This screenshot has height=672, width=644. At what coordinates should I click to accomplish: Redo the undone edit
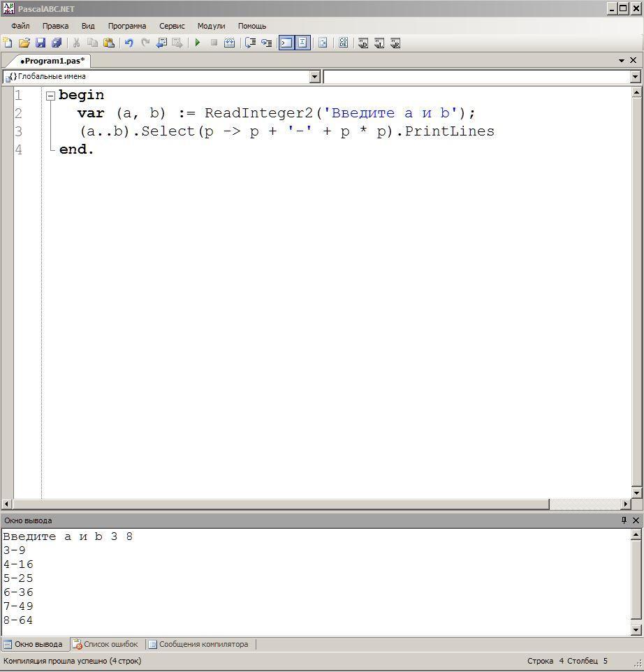point(145,43)
